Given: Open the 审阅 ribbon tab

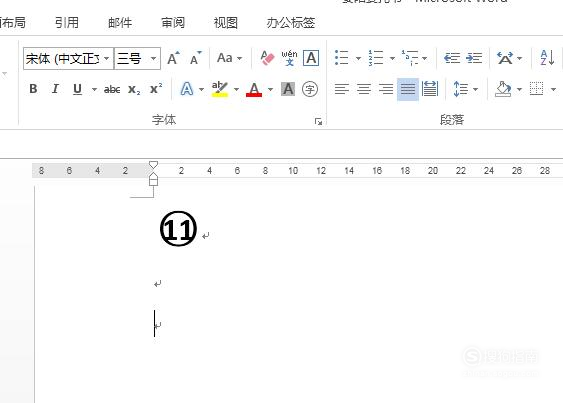Looking at the screenshot, I should point(173,23).
